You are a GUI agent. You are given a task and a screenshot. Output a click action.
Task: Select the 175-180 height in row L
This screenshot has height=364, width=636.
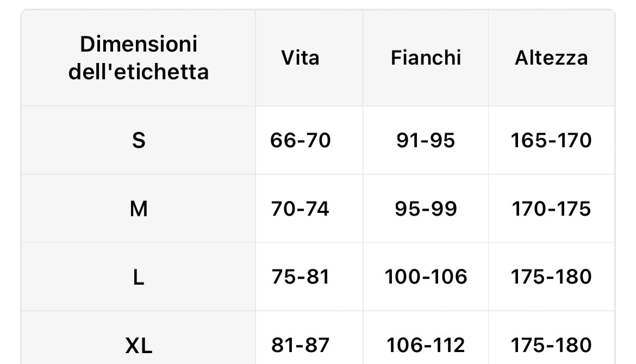[551, 277]
